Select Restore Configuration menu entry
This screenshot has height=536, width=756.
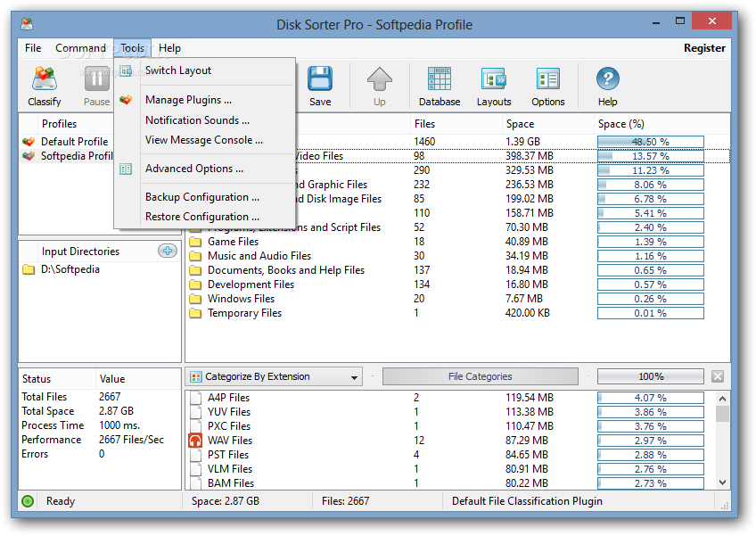coord(205,217)
